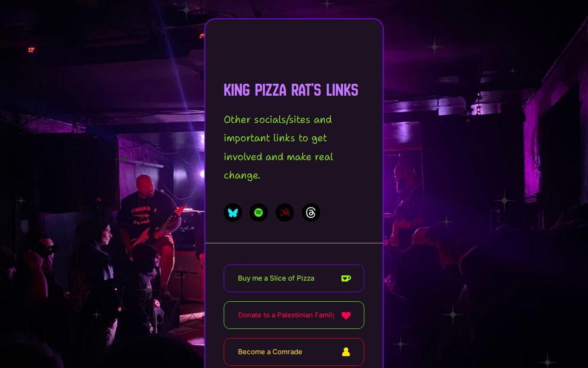Click the coffee cup icon on pizza button
Screen dimensions: 588x368
pos(346,278)
